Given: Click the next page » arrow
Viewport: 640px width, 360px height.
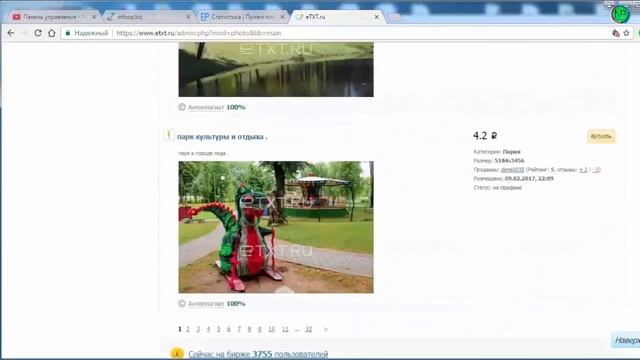Looking at the screenshot, I should click(x=325, y=329).
